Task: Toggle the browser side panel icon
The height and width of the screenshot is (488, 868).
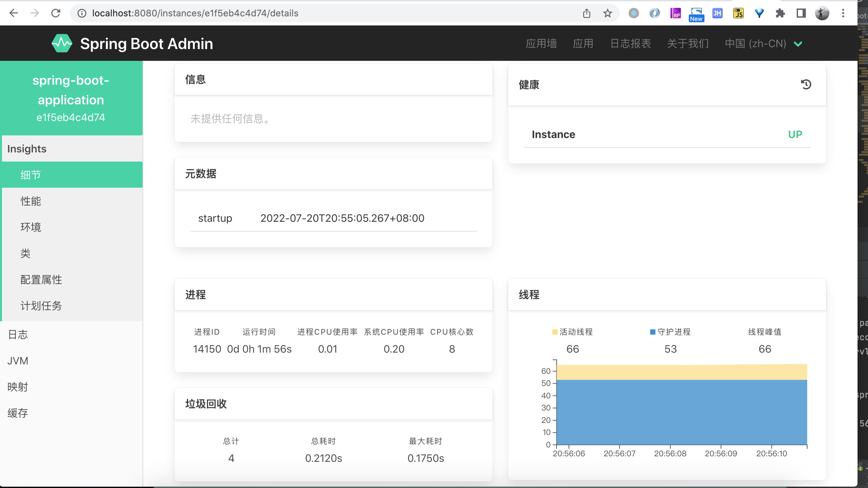Action: coord(801,13)
